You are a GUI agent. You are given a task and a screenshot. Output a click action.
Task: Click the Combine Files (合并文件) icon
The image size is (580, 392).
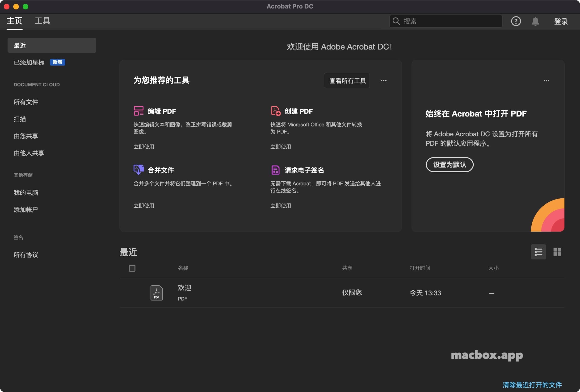click(139, 170)
